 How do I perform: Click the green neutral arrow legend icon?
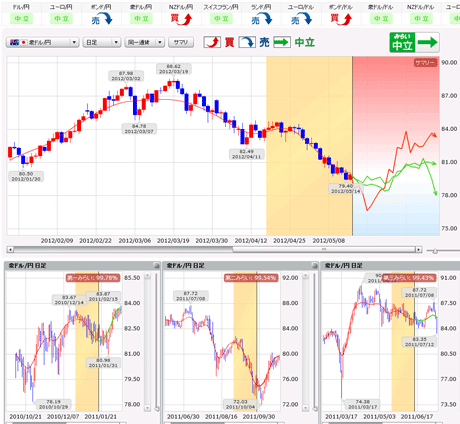282,42
